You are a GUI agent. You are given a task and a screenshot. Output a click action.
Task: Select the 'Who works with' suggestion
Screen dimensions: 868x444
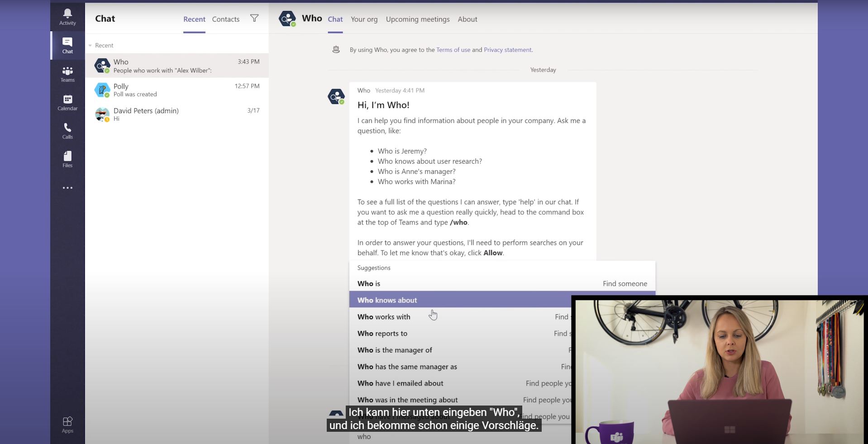384,317
